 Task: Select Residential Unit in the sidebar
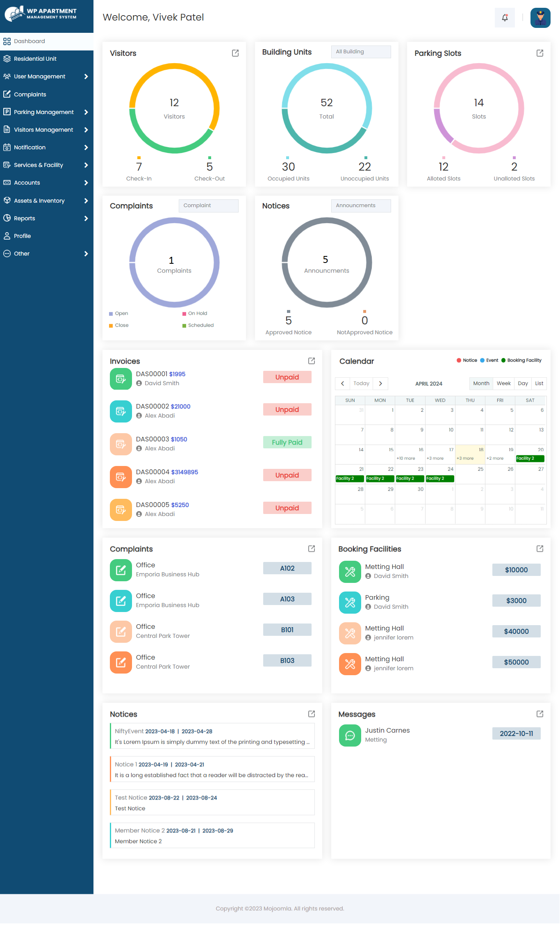coord(47,59)
